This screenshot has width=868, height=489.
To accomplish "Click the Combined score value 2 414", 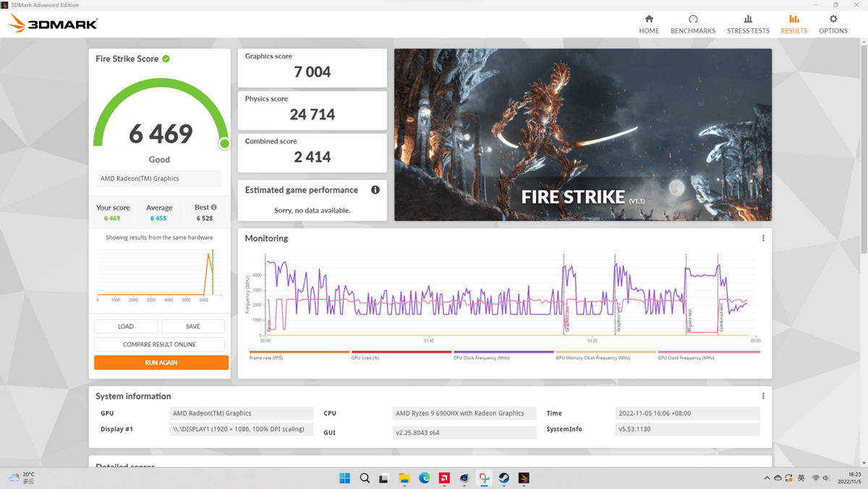I will click(312, 157).
